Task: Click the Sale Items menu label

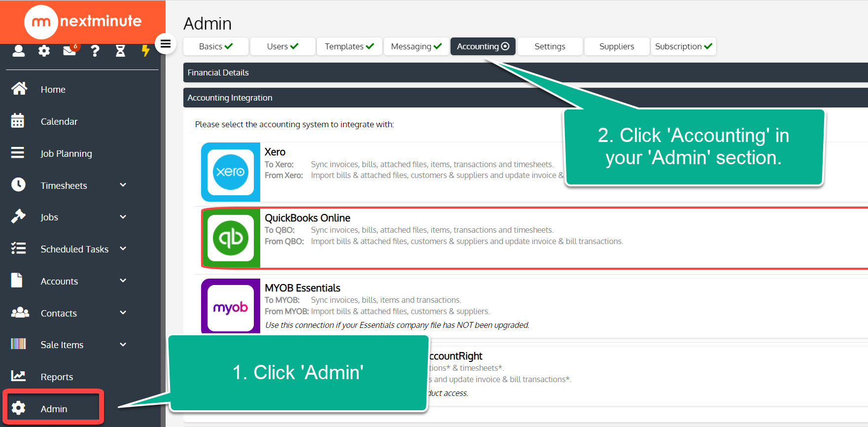Action: pyautogui.click(x=62, y=345)
